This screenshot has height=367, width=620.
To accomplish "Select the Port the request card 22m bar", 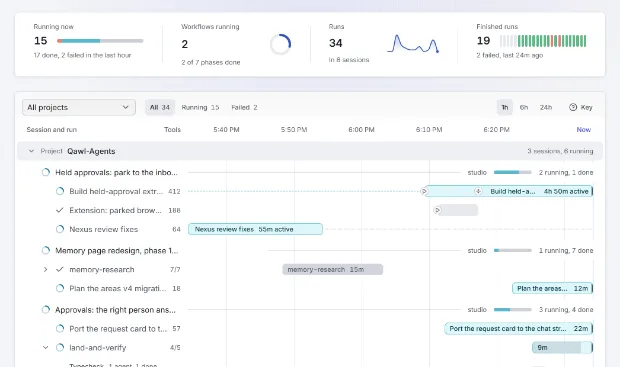I will click(519, 329).
